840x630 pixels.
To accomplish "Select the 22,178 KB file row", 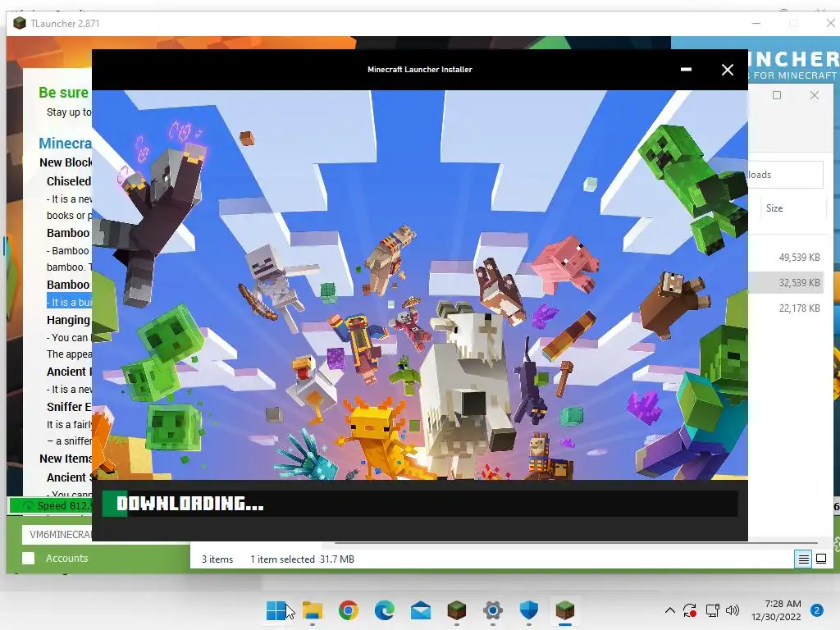I will point(786,308).
